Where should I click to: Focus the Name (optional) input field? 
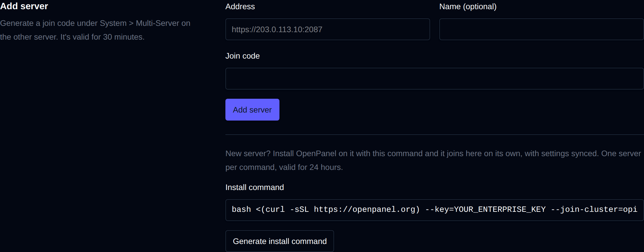coord(541,29)
